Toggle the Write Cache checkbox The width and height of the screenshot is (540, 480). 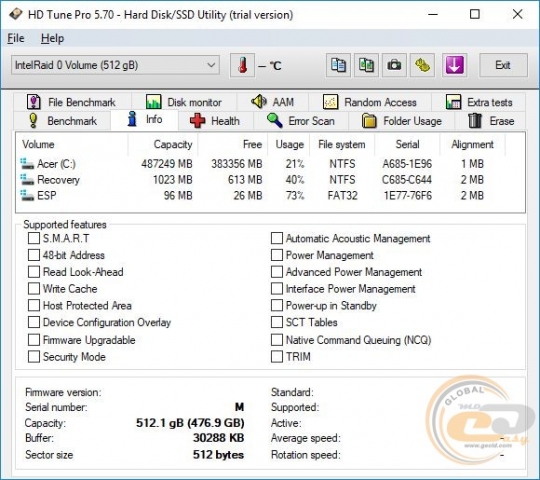tap(34, 289)
